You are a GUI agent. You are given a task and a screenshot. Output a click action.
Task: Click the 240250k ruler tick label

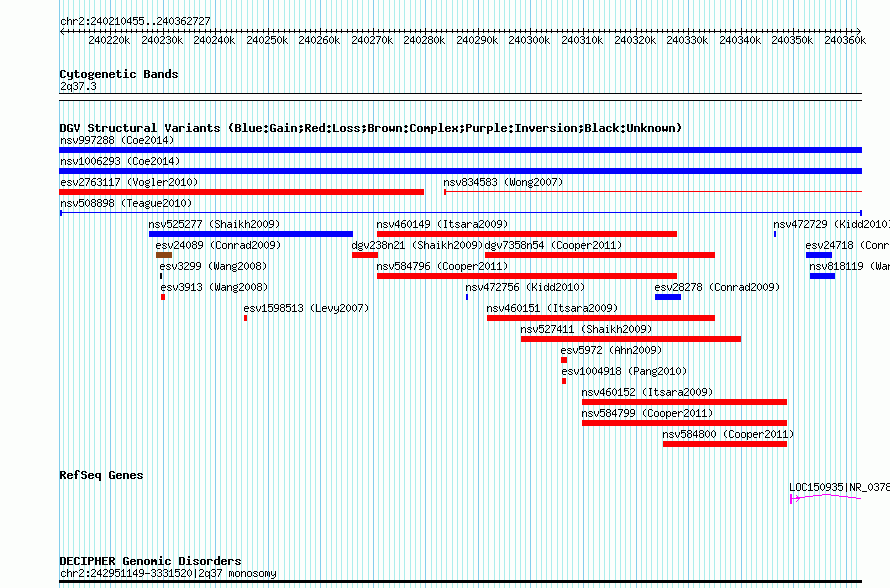click(267, 40)
